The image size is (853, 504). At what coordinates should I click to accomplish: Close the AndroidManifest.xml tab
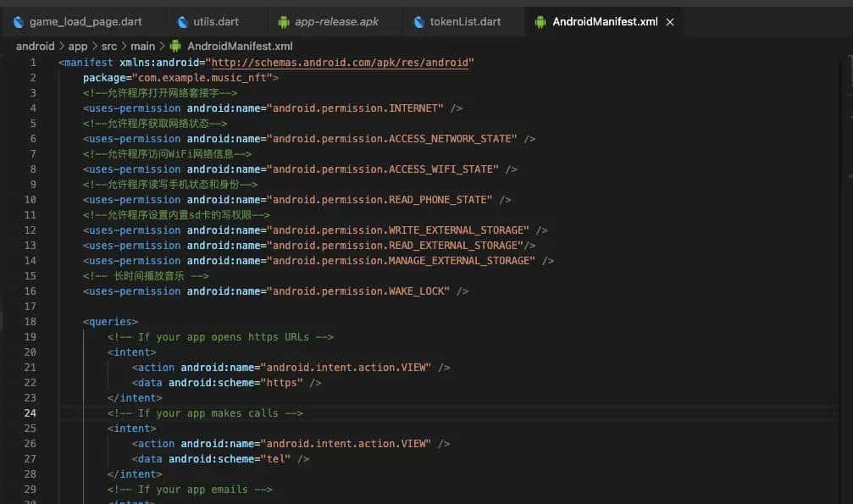(x=669, y=21)
